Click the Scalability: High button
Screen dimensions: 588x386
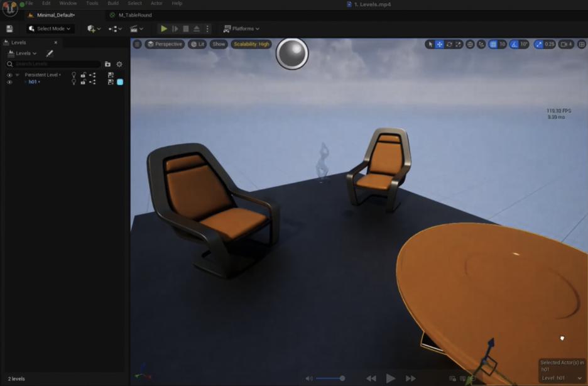coord(251,44)
